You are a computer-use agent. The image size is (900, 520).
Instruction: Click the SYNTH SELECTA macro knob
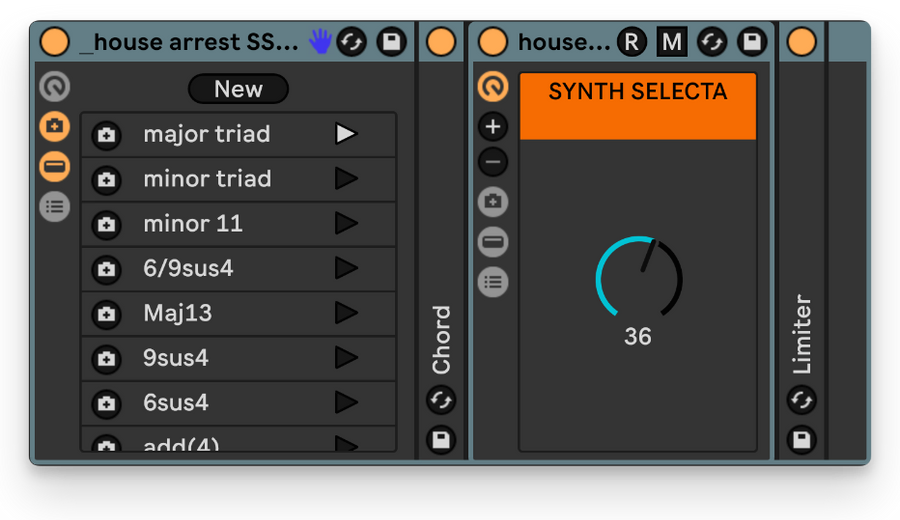pos(638,278)
